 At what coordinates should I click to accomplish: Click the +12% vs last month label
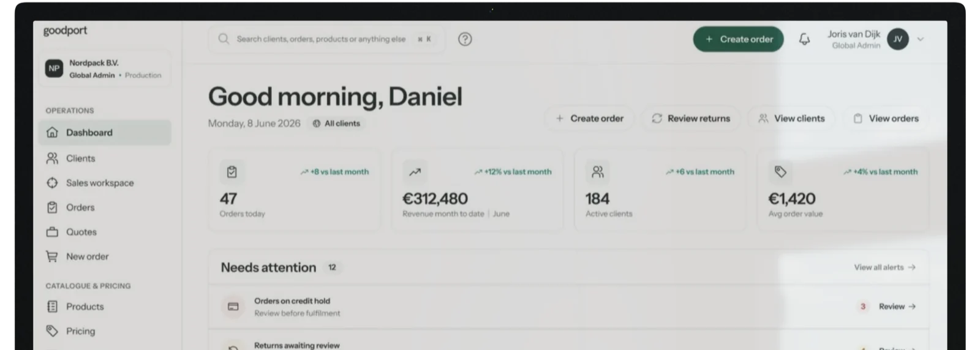(x=513, y=172)
